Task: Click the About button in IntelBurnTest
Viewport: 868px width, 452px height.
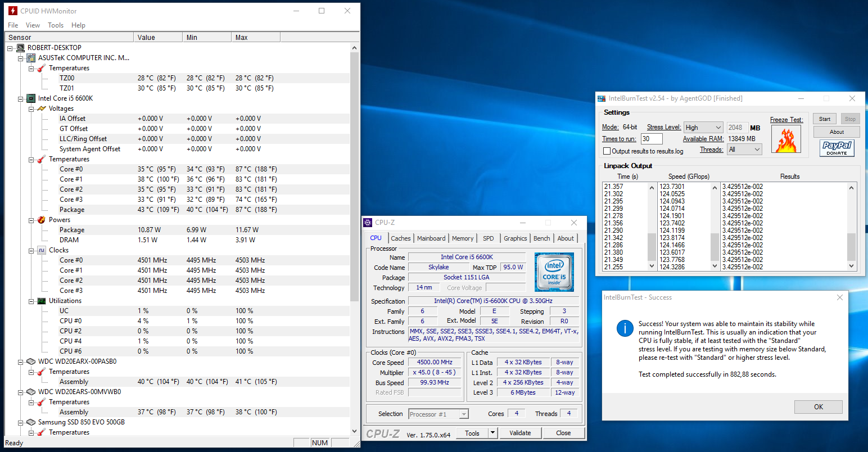Action: click(x=837, y=132)
